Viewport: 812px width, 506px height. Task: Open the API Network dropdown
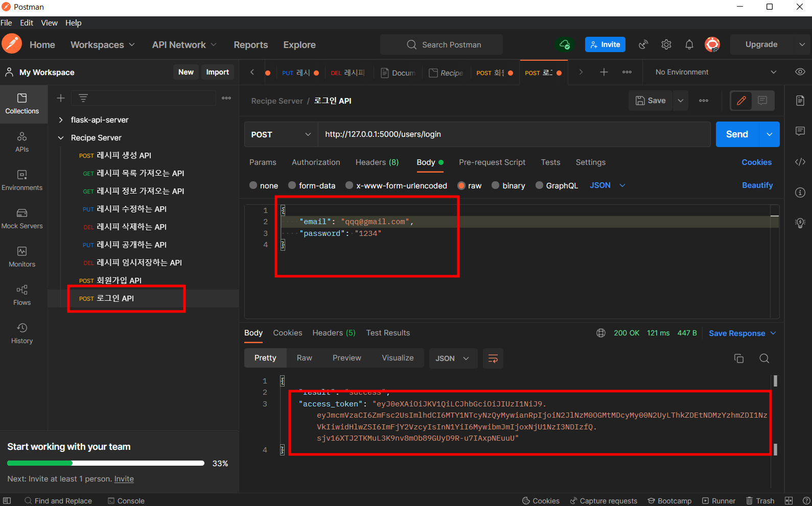pyautogui.click(x=184, y=45)
